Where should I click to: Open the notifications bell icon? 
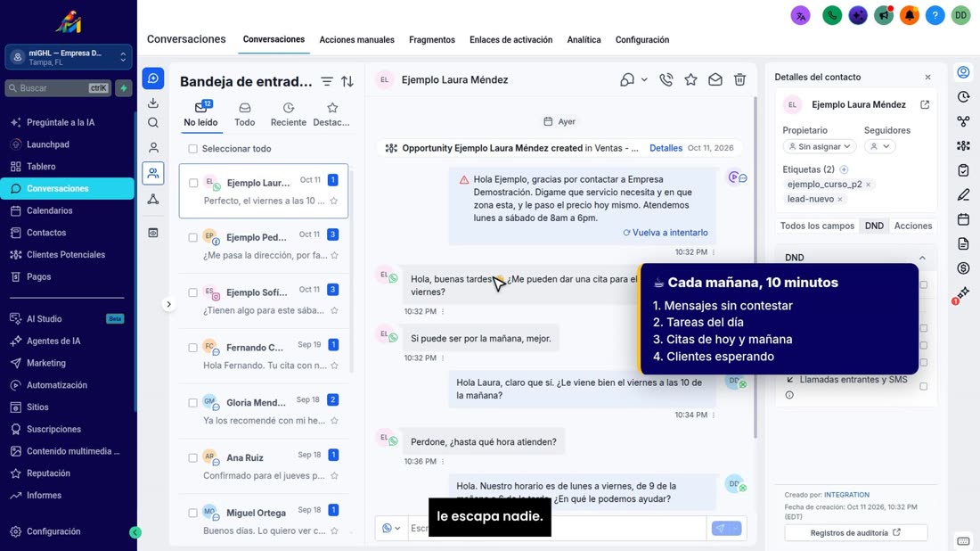pyautogui.click(x=910, y=16)
